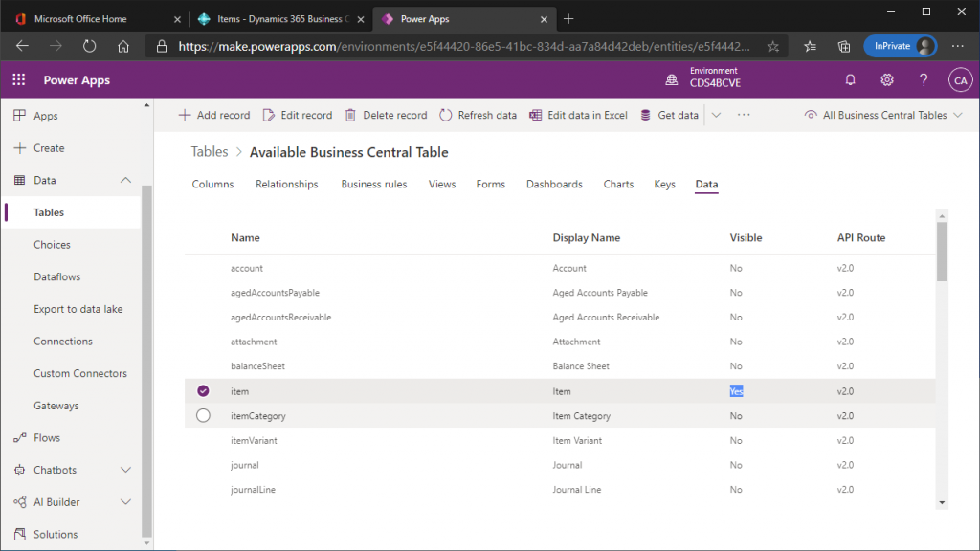This screenshot has height=551, width=980.
Task: Open Choices in the sidebar
Action: click(52, 244)
